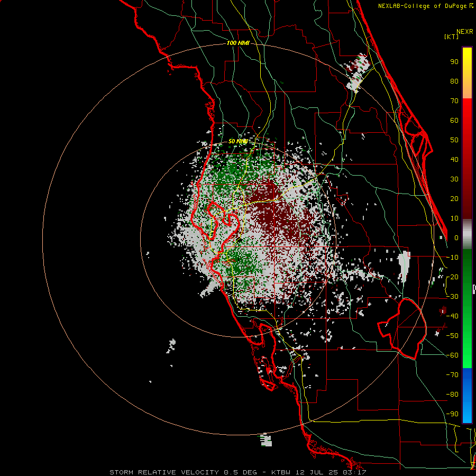
Task: Click the NEXLAB-College of DuPage credit text
Action: (x=423, y=6)
